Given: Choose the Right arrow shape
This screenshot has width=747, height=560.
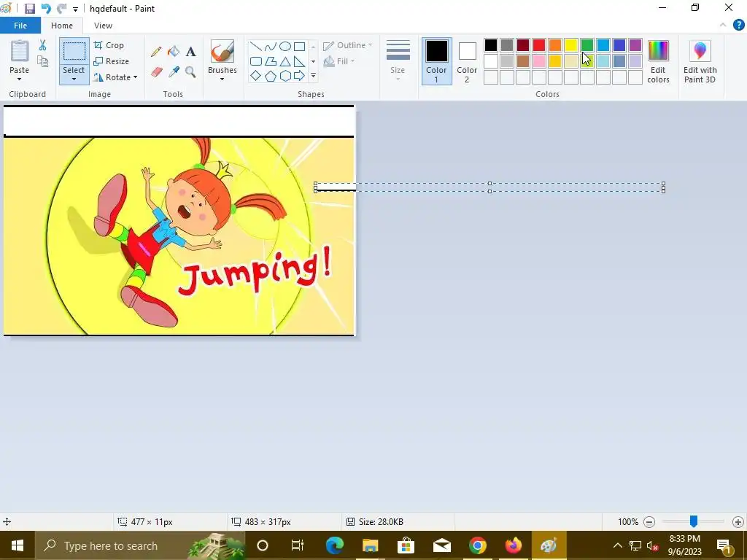Looking at the screenshot, I should pyautogui.click(x=299, y=76).
